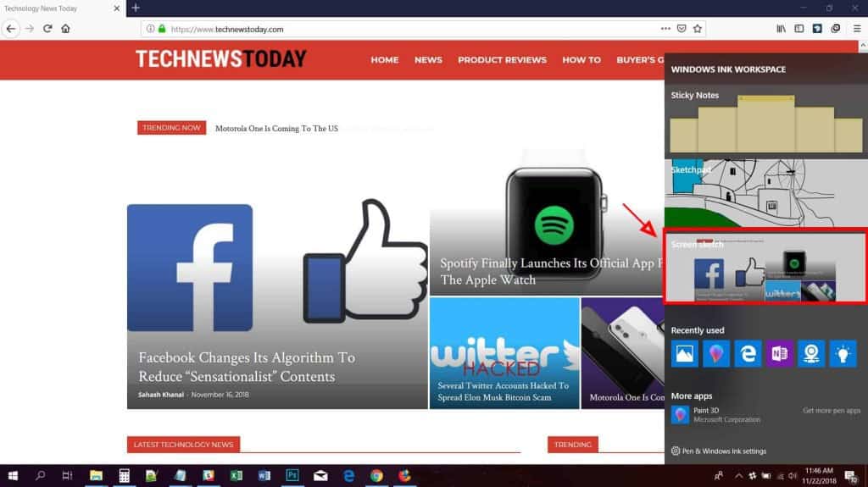Open the Twitter accounts hacked article
The height and width of the screenshot is (487, 868).
click(x=504, y=391)
